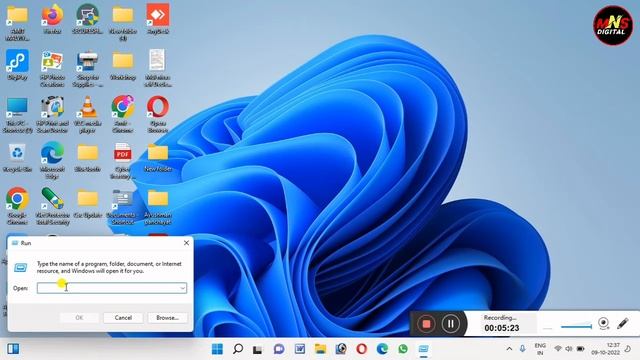Pause the screen recording
640x360 pixels.
[451, 324]
